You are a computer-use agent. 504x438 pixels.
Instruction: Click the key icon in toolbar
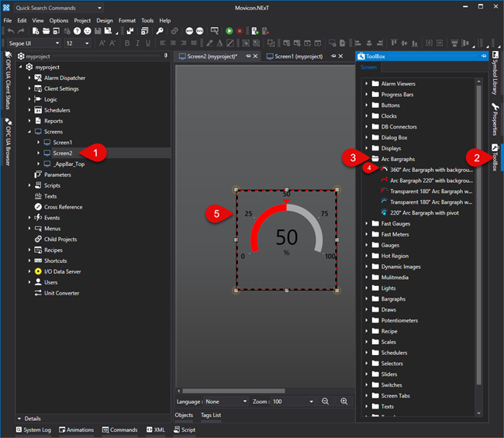(x=160, y=31)
